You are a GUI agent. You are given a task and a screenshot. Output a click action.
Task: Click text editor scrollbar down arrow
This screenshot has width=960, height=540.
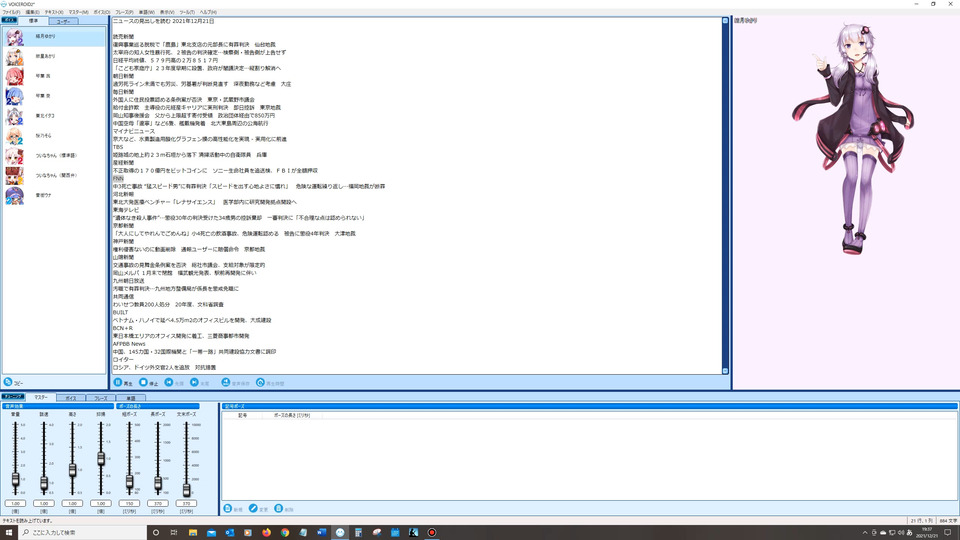[x=725, y=370]
